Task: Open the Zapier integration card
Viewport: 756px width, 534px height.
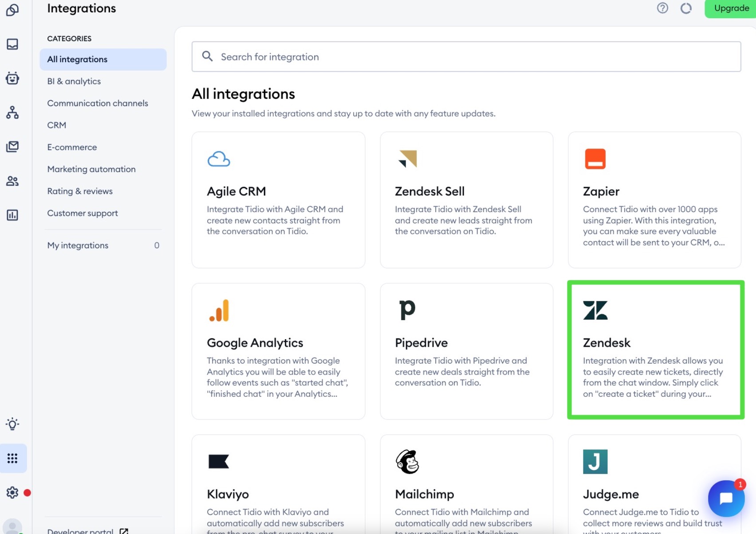Action: (x=654, y=200)
